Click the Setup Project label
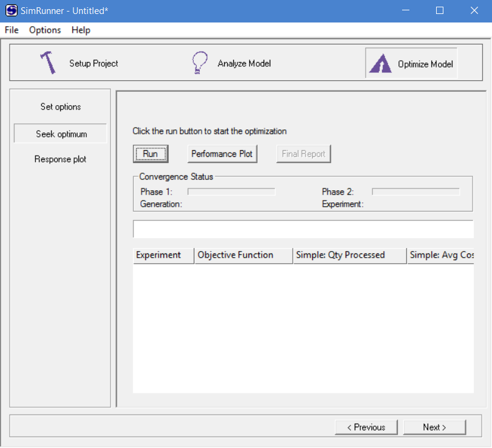This screenshot has width=492, height=448. [94, 63]
